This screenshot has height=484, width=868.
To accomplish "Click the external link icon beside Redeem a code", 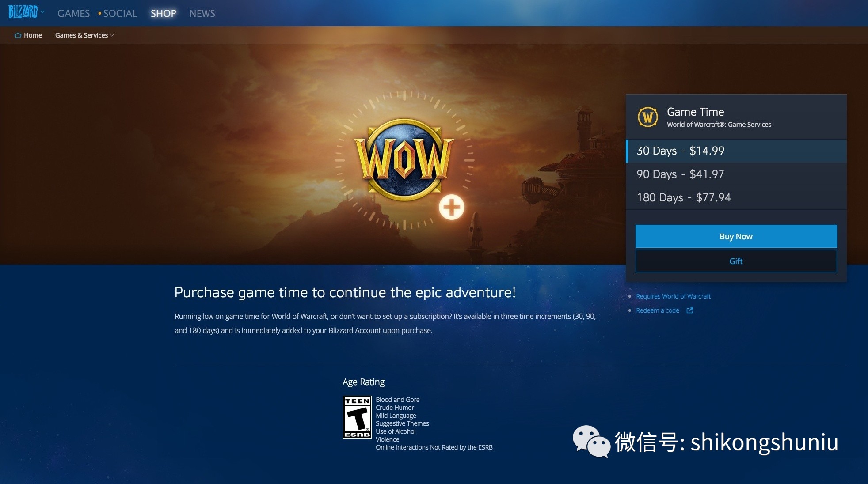I will click(x=689, y=310).
